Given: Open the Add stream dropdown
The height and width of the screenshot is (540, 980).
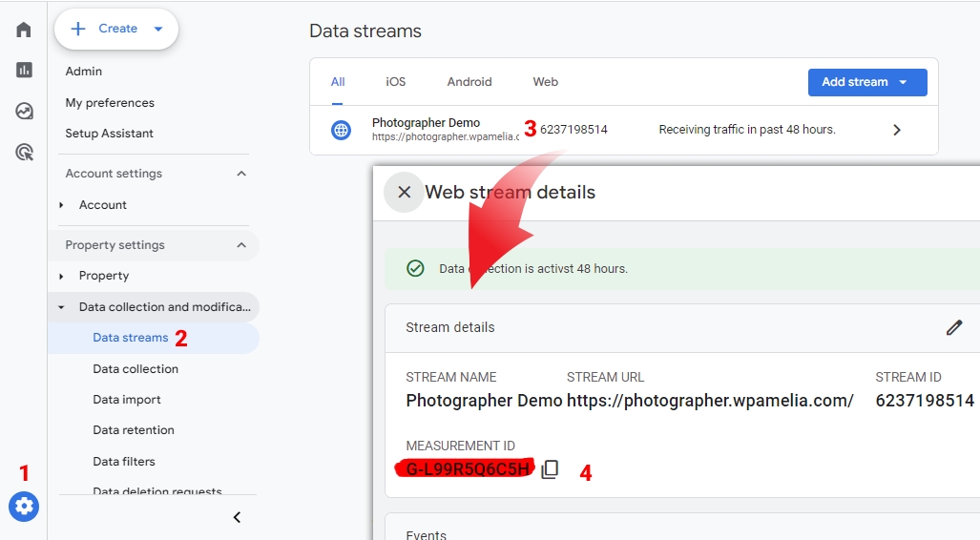Looking at the screenshot, I should coord(866,82).
